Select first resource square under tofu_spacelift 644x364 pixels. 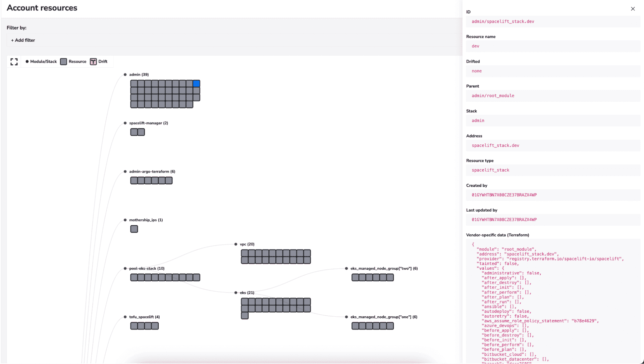point(134,326)
